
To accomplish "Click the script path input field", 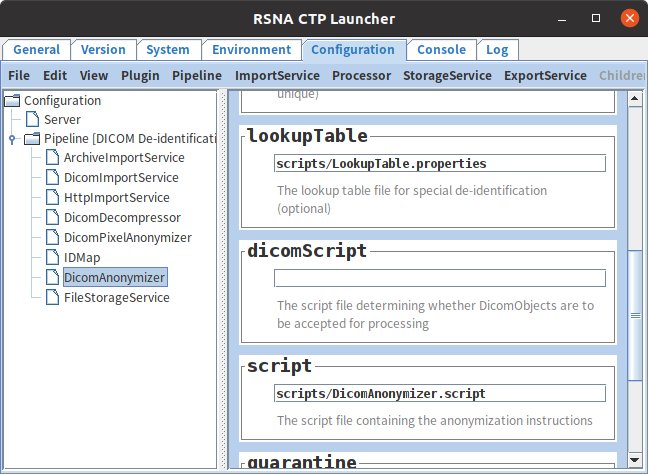I will (x=440, y=393).
